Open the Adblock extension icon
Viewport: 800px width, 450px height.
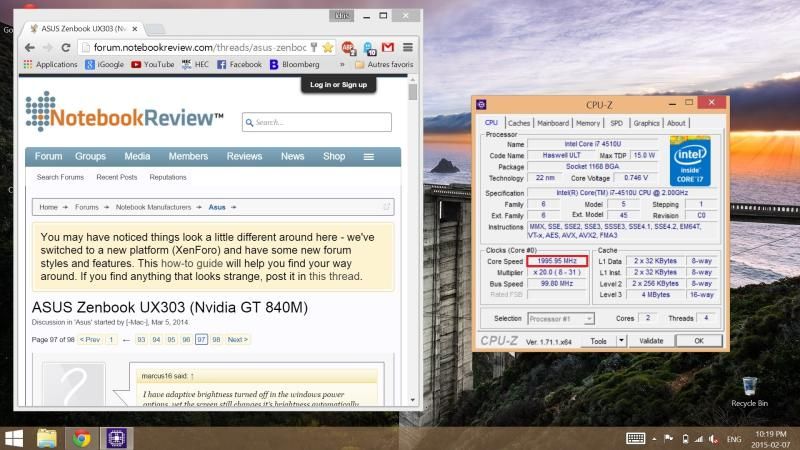[348, 48]
